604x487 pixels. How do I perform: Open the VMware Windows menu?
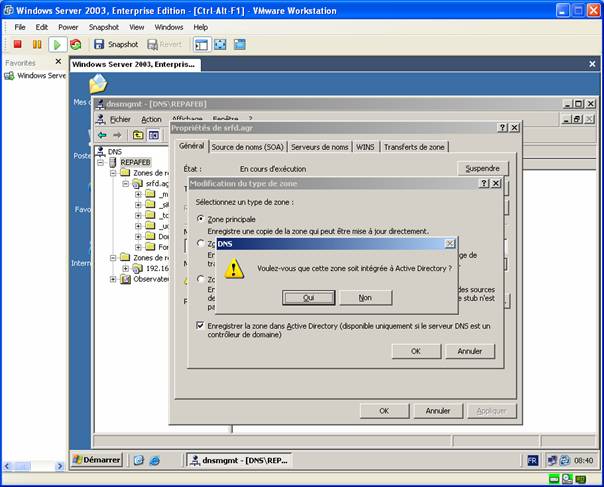[169, 27]
